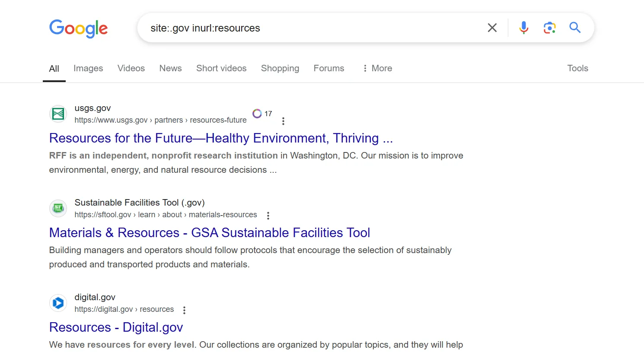Click the usgs.gov partners resources-future URL
This screenshot has width=644, height=352.
tap(160, 120)
